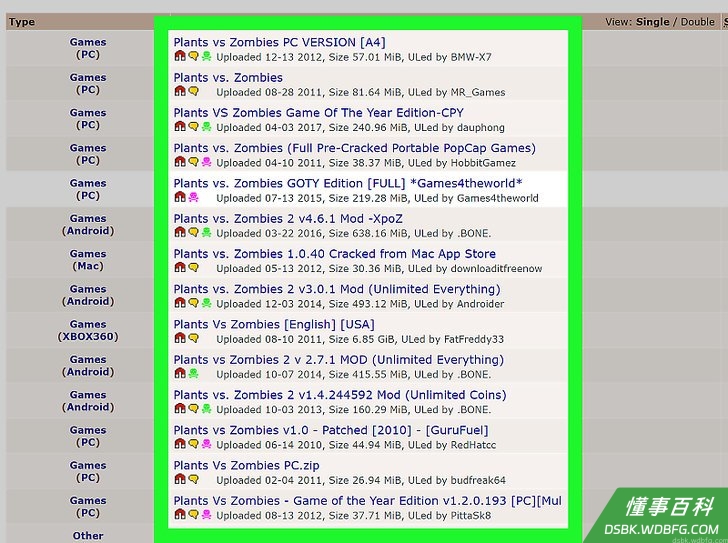Open the plain 'Plants vs. Zombies' torrent title
Viewport: 728px width, 543px height.
[228, 78]
